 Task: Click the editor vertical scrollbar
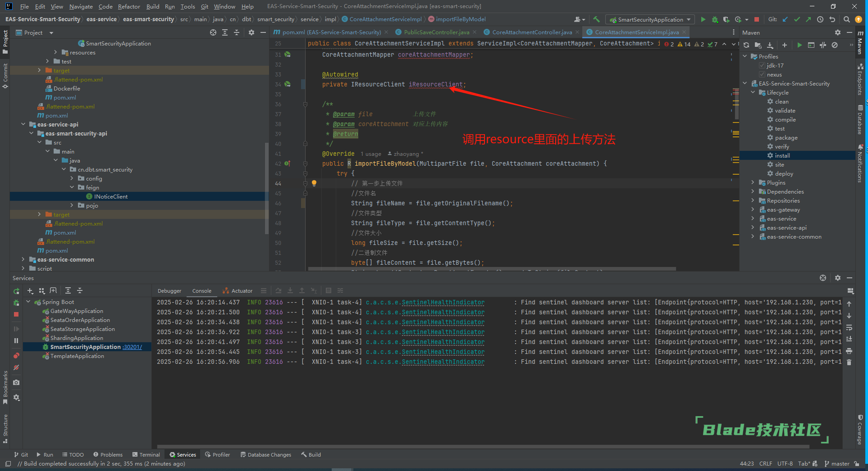[736, 104]
